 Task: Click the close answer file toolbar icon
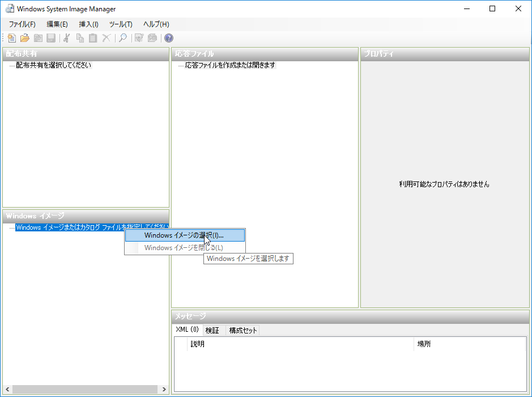coord(38,38)
